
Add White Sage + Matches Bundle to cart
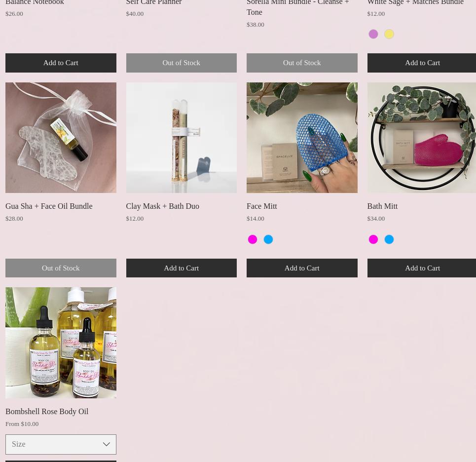pos(422,63)
